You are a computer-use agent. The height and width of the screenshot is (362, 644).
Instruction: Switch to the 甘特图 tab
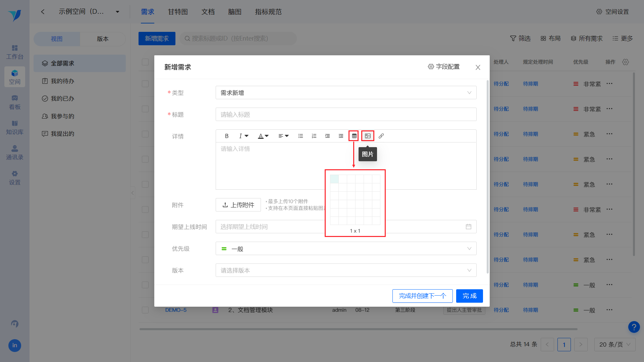[178, 12]
